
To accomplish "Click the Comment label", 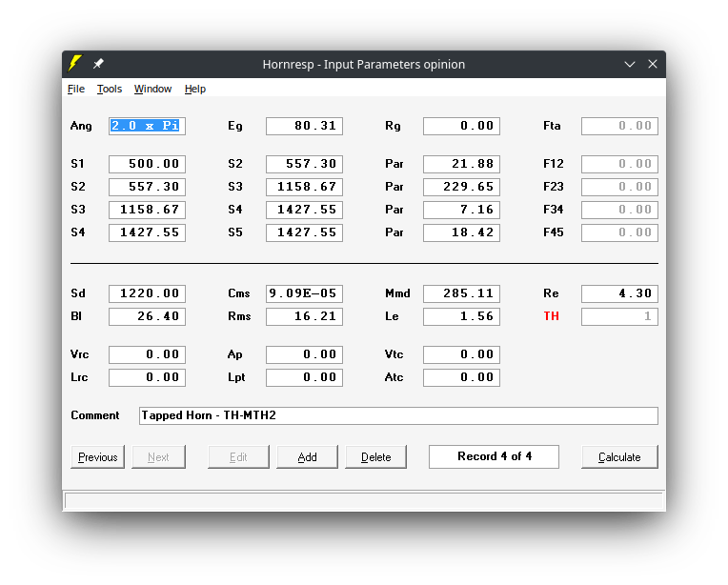I will point(94,415).
